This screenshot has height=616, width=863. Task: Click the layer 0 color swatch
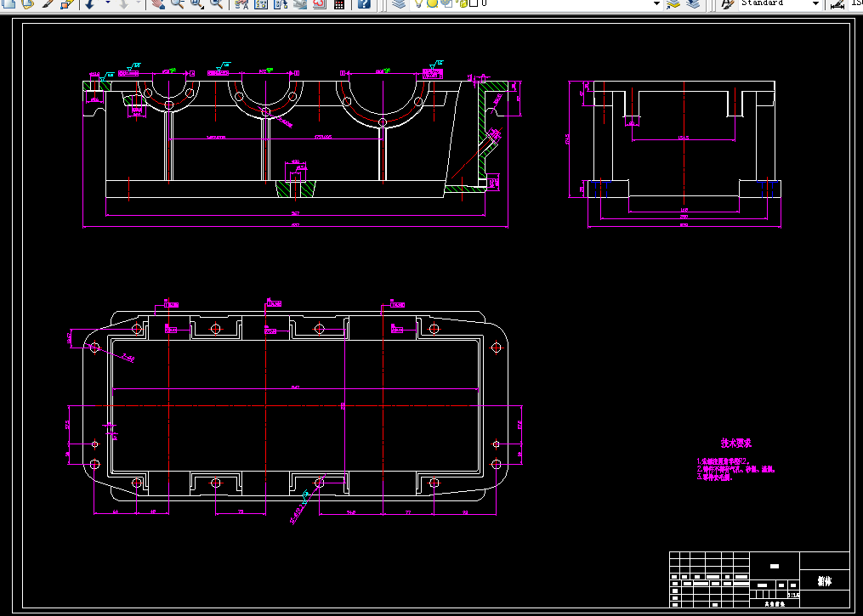pos(474,3)
